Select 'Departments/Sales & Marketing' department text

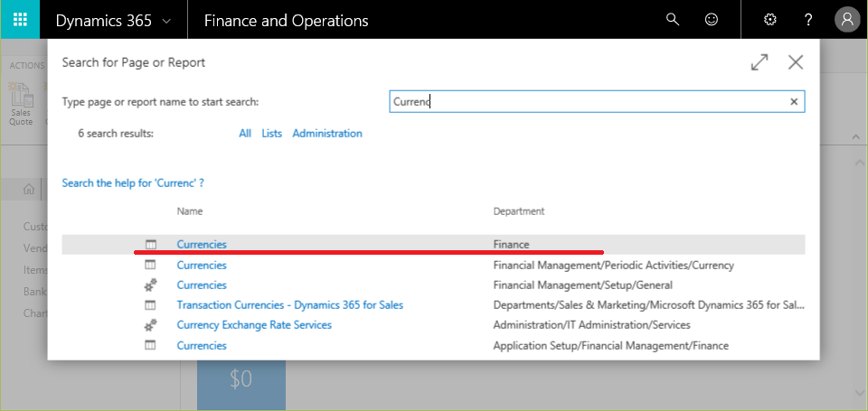click(649, 304)
